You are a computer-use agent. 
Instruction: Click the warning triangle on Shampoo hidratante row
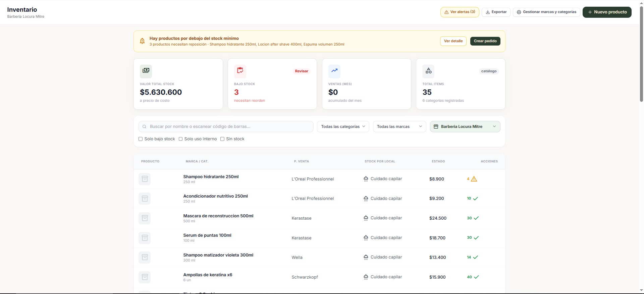click(x=474, y=179)
